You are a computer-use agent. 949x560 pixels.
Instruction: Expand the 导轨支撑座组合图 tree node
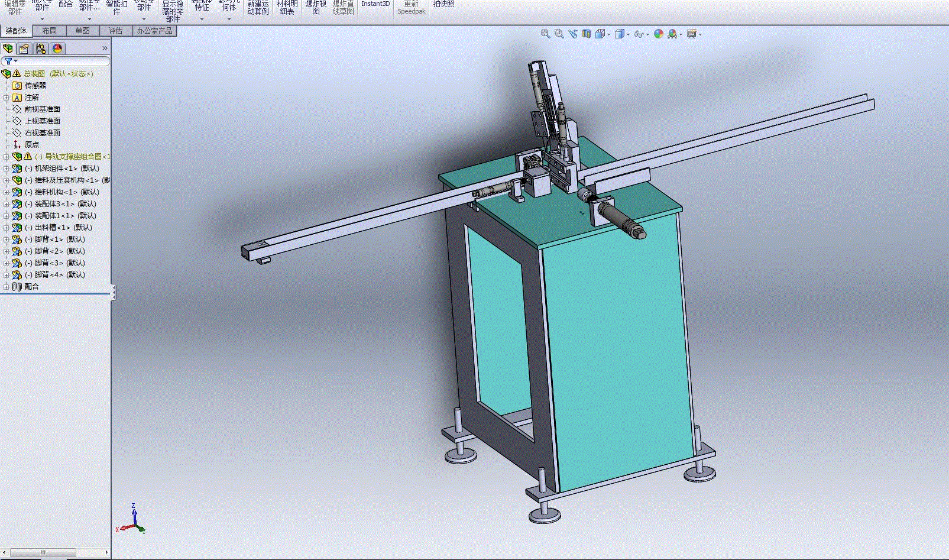pyautogui.click(x=6, y=157)
